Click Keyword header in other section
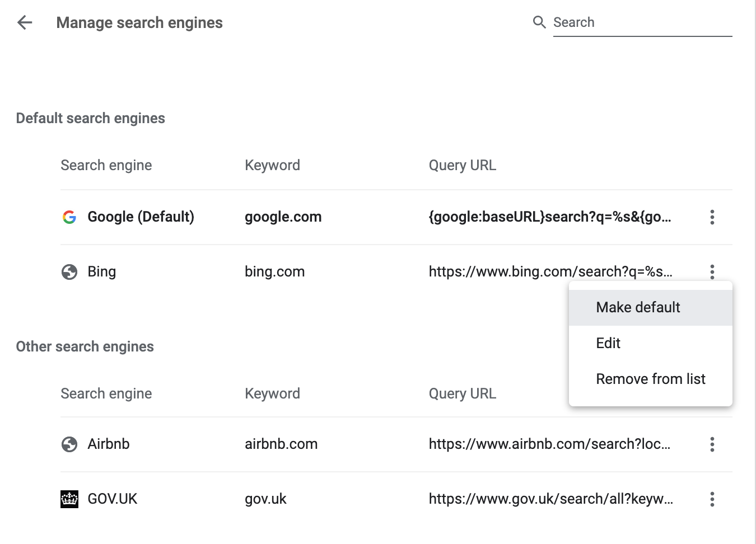The image size is (756, 544). [273, 394]
